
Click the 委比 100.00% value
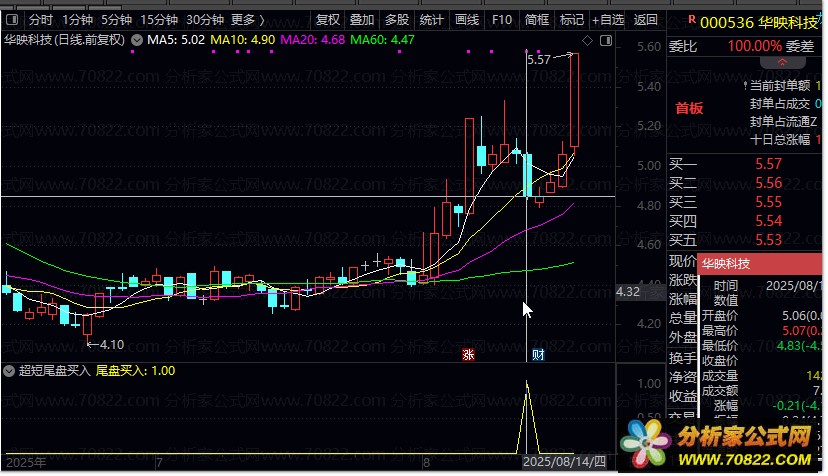(755, 46)
